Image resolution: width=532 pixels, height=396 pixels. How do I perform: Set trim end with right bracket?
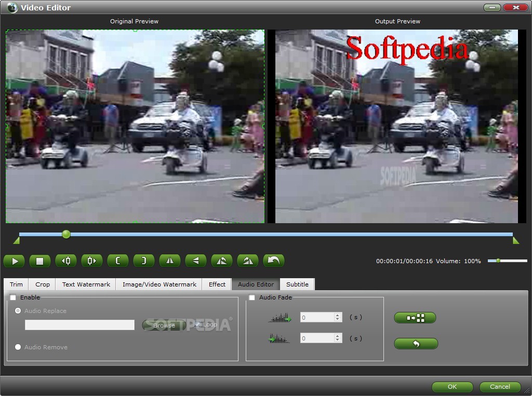[144, 261]
